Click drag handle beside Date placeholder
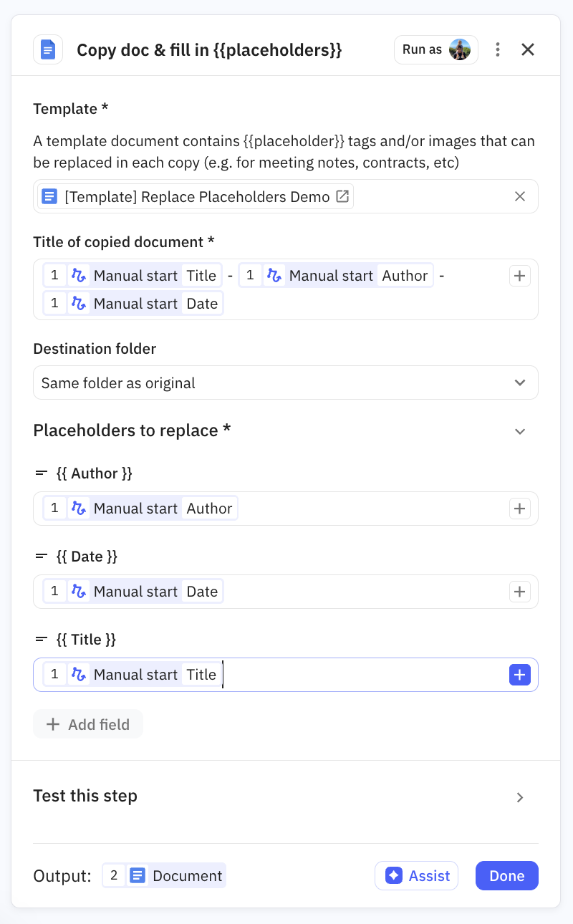This screenshot has width=573, height=924. [42, 557]
